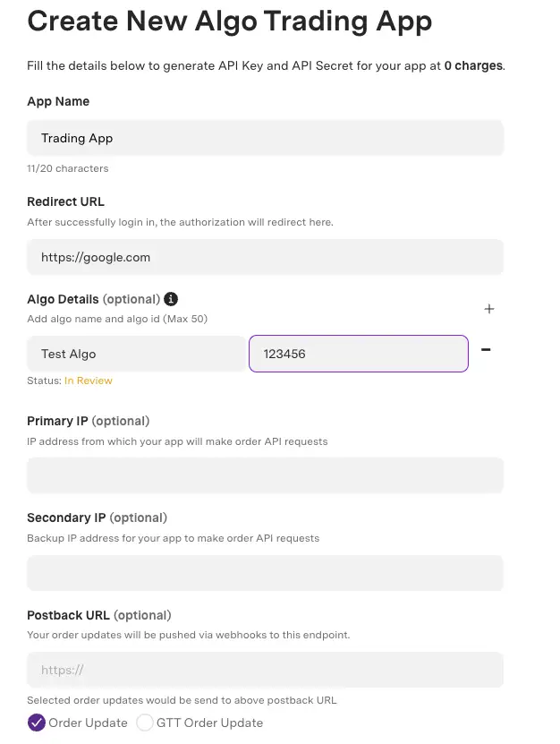Click the minus icon beside the algo id
The image size is (560, 744).
coord(486,350)
